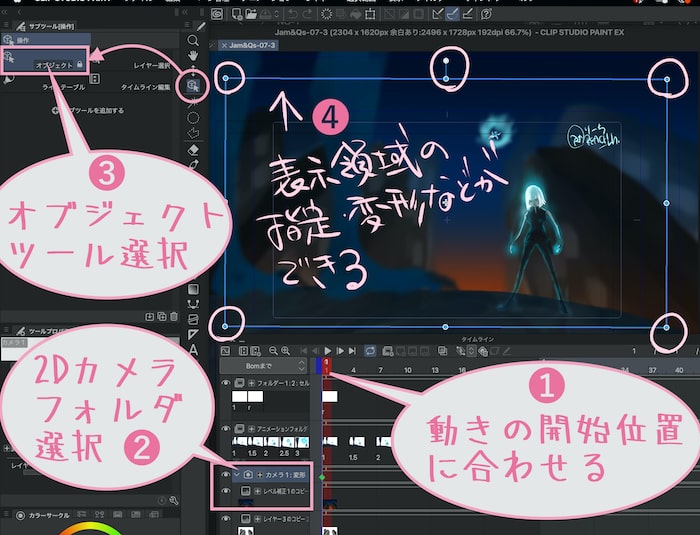Redo the last undone action
This screenshot has width=700, height=535.
307,14
